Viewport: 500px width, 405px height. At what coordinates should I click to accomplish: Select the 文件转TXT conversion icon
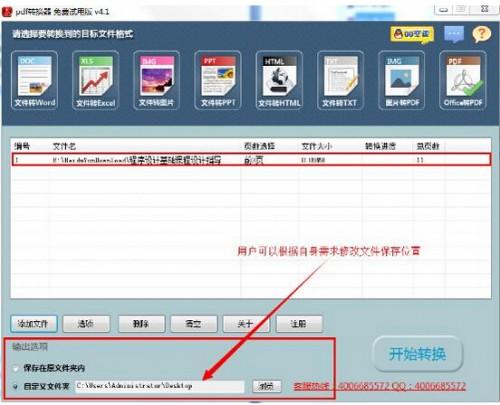(x=340, y=80)
